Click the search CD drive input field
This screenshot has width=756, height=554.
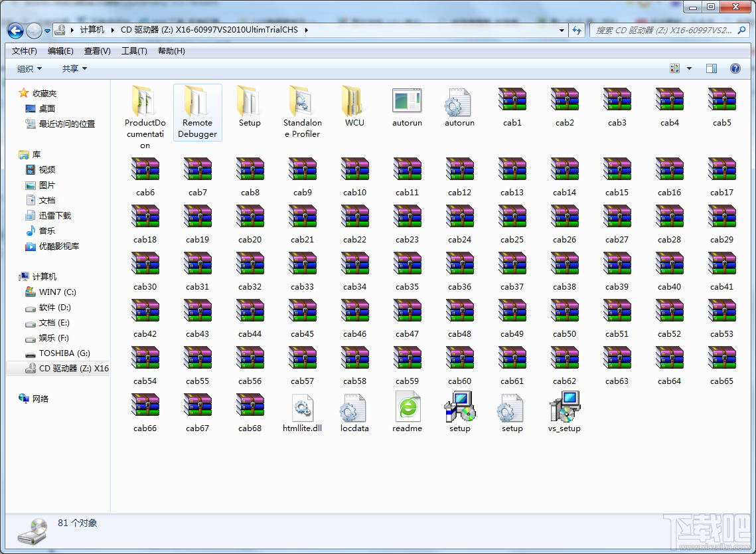(x=664, y=31)
